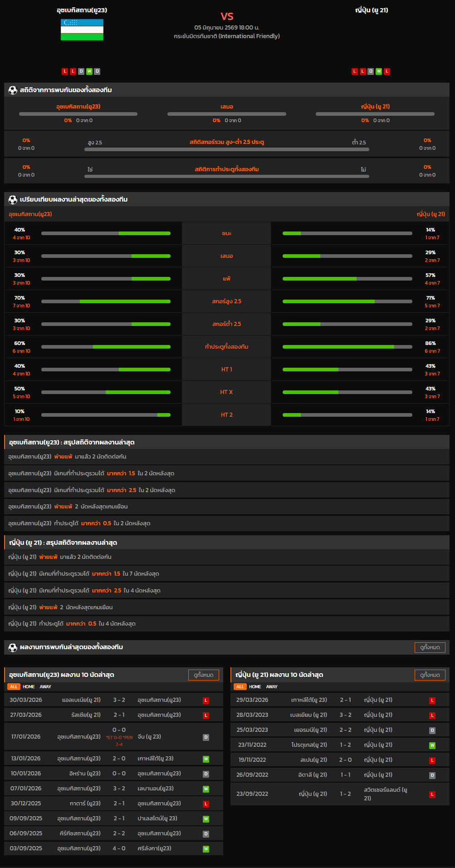Select AWAY tab in Japan U21 results
The image size is (455, 868).
[272, 687]
